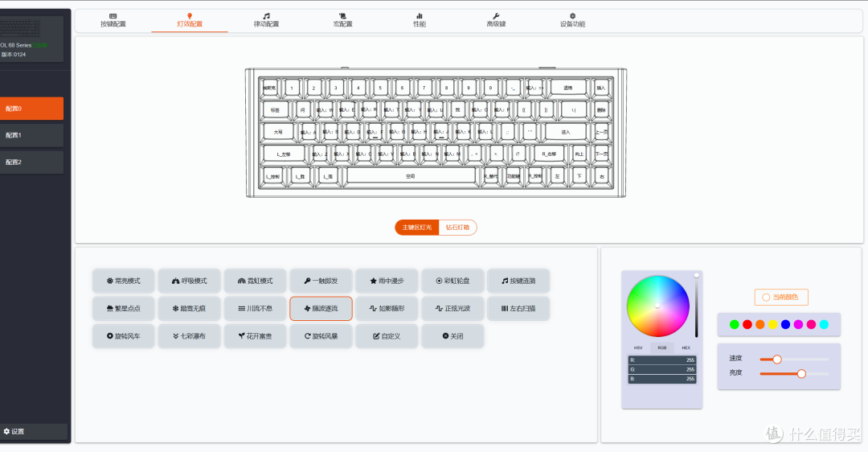Choose the 雨中漫步 star effect
Image resolution: width=868 pixels, height=452 pixels.
coord(387,281)
